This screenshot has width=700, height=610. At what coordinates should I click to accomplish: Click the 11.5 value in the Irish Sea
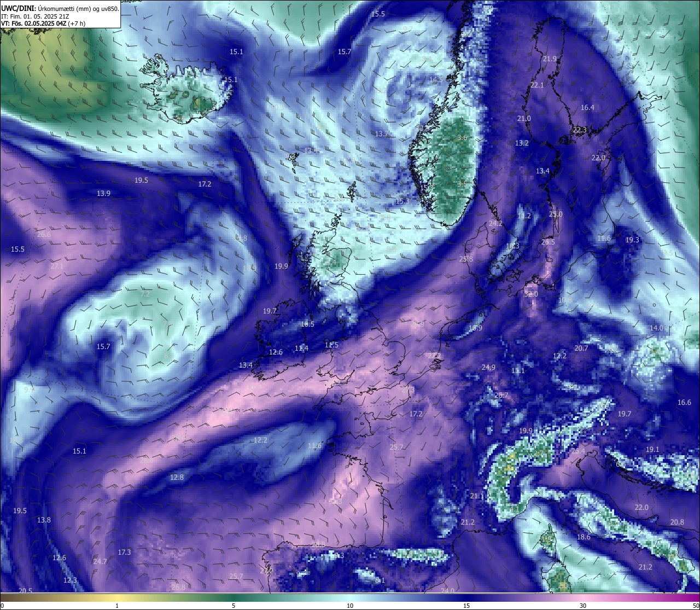[331, 345]
